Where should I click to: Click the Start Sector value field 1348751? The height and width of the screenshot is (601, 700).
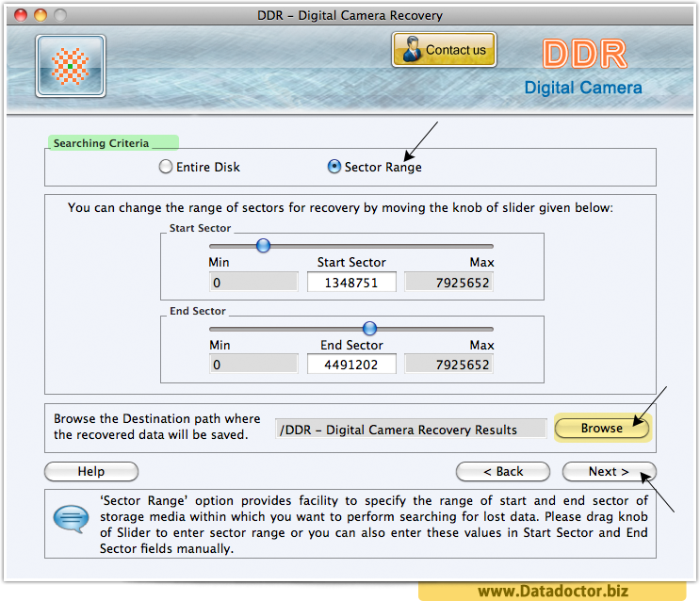pos(351,283)
